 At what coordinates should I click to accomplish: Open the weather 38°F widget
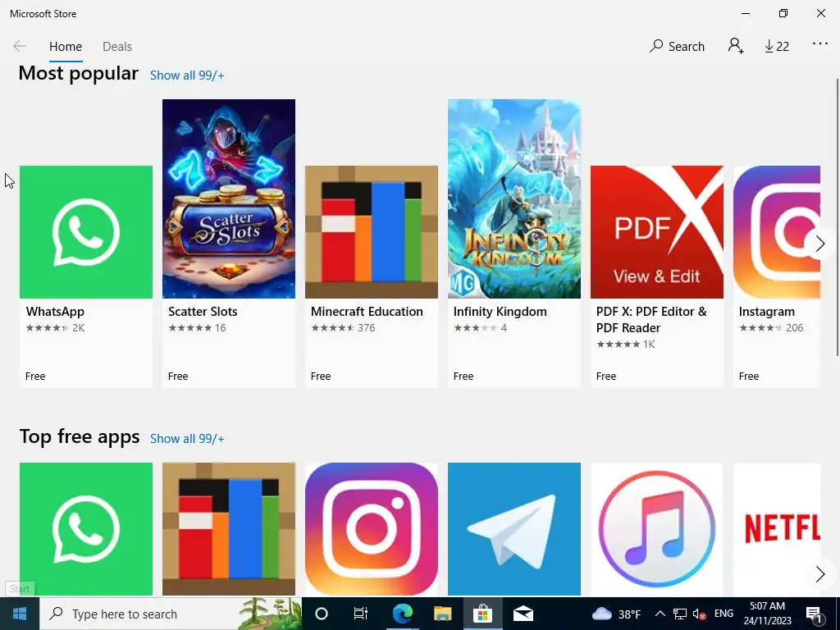pos(617,614)
